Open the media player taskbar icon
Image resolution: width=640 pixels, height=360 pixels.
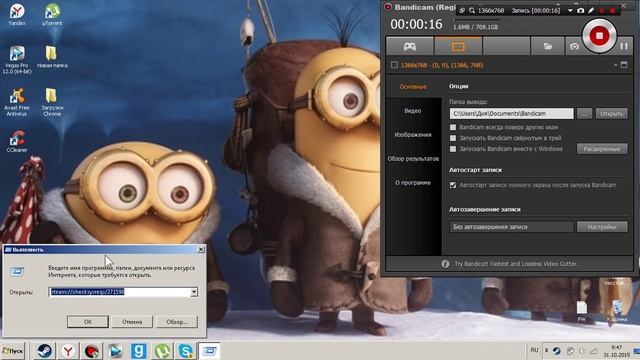click(116, 351)
